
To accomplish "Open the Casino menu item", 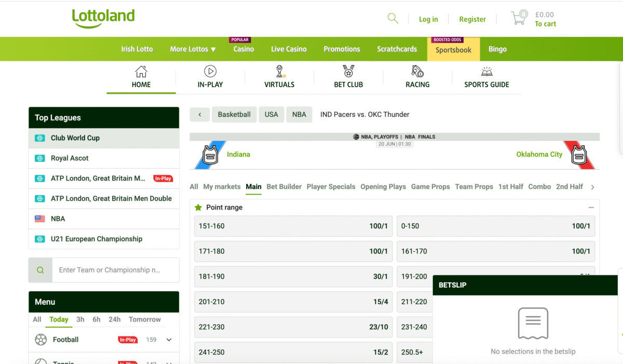I will pos(243,49).
